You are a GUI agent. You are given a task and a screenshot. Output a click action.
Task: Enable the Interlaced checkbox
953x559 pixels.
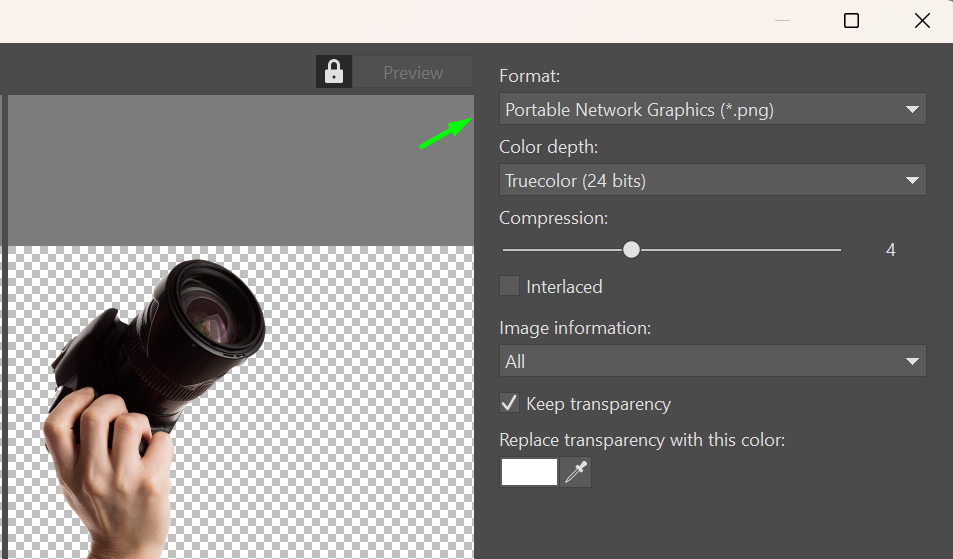[509, 286]
